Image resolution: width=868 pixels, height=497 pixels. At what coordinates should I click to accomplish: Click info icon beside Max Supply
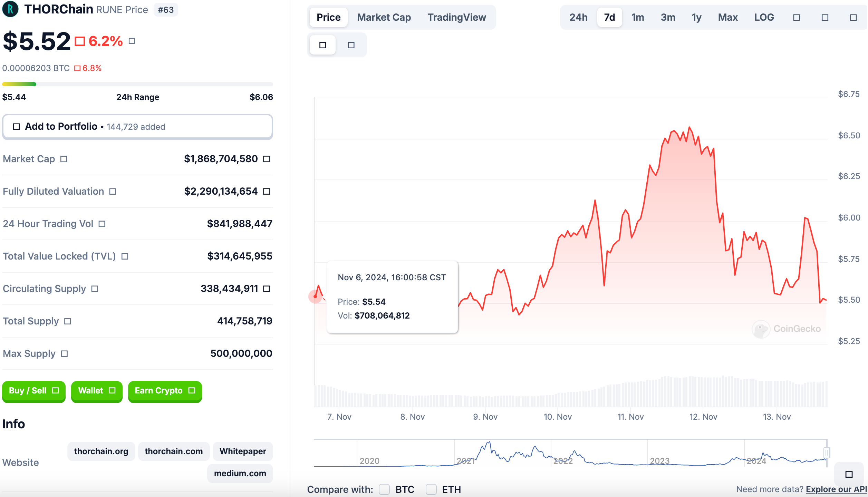[64, 354]
